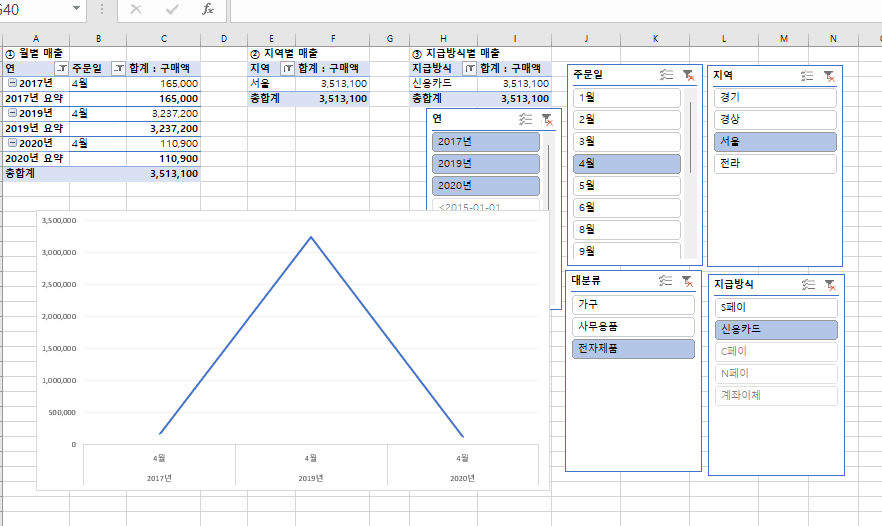Image resolution: width=882 pixels, height=526 pixels.
Task: Open the 지급방식 pivot filter dropdown
Action: tap(471, 68)
